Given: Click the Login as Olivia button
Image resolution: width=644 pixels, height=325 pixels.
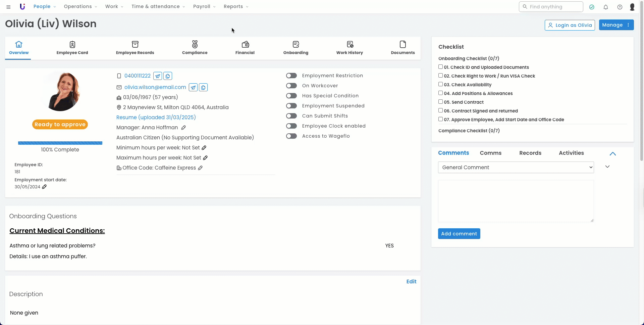Looking at the screenshot, I should coord(570,25).
